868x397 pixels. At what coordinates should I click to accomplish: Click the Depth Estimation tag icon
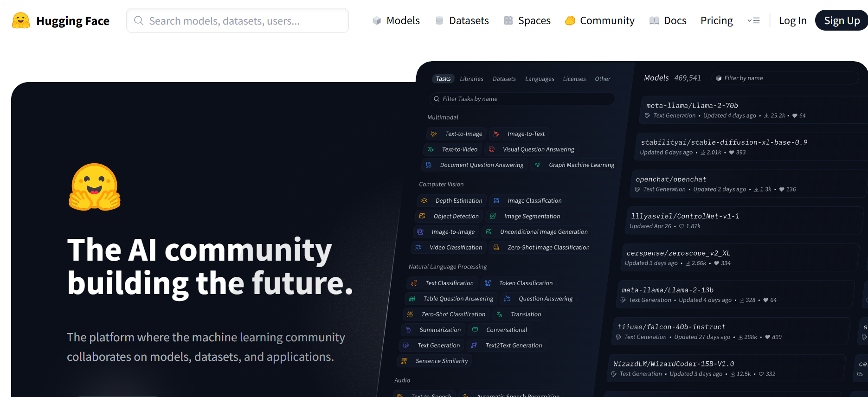pos(424,200)
